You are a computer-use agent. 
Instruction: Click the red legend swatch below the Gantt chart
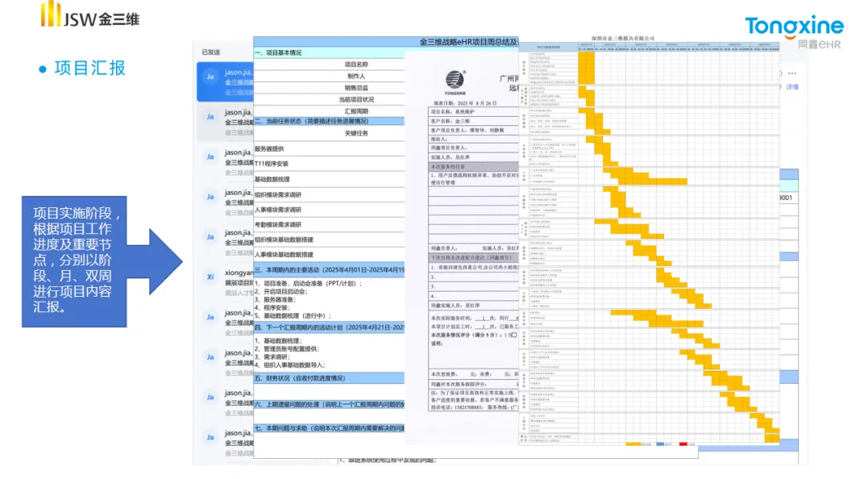click(x=682, y=444)
